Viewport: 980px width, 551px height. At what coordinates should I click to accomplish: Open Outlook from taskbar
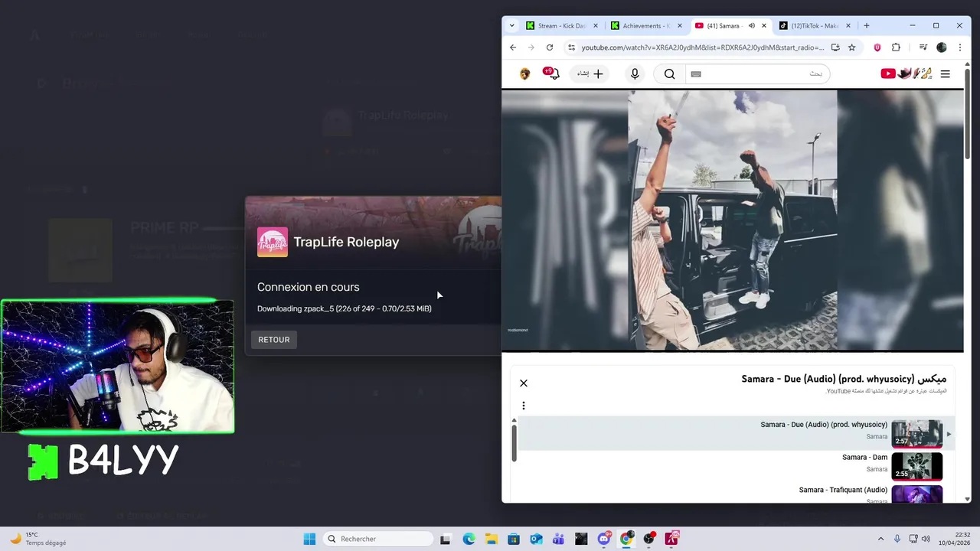pos(536,539)
